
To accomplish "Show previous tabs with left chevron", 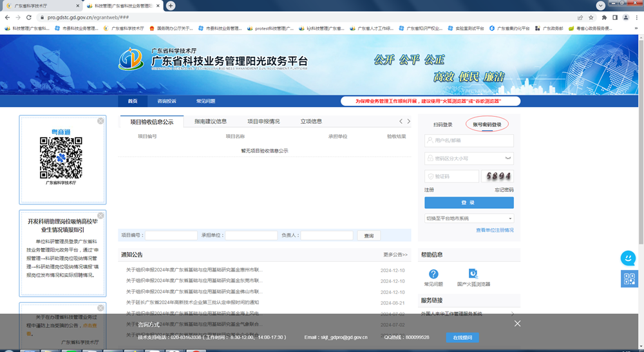I will coord(401,121).
